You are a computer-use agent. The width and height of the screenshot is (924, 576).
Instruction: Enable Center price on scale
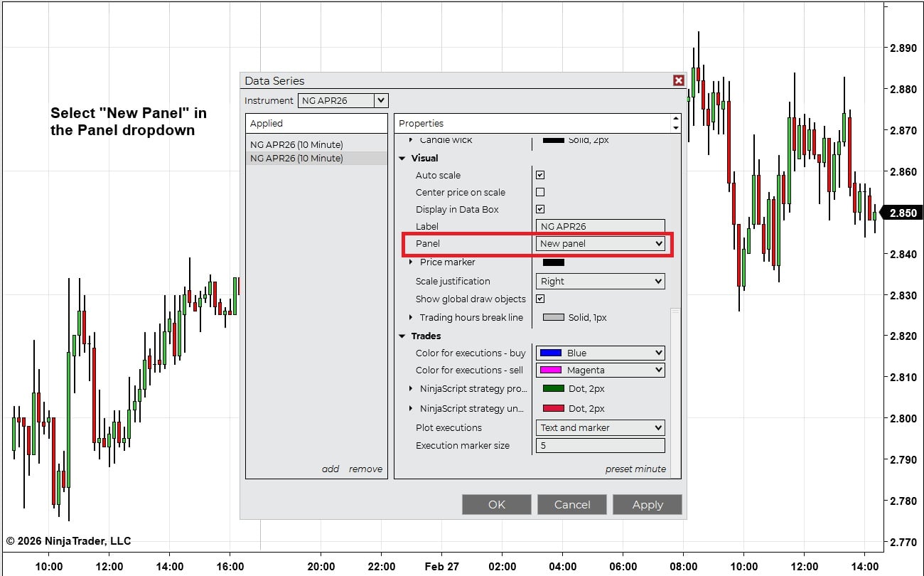[x=539, y=192]
